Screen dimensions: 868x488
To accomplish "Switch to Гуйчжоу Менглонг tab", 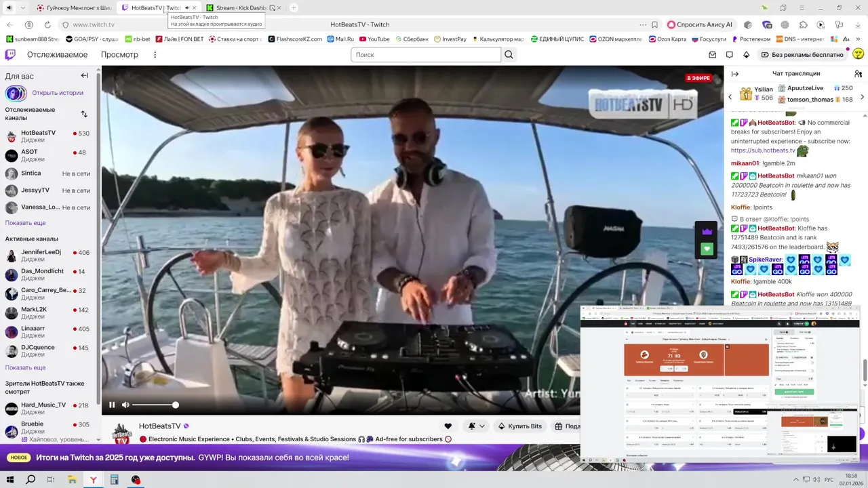I will click(x=75, y=7).
